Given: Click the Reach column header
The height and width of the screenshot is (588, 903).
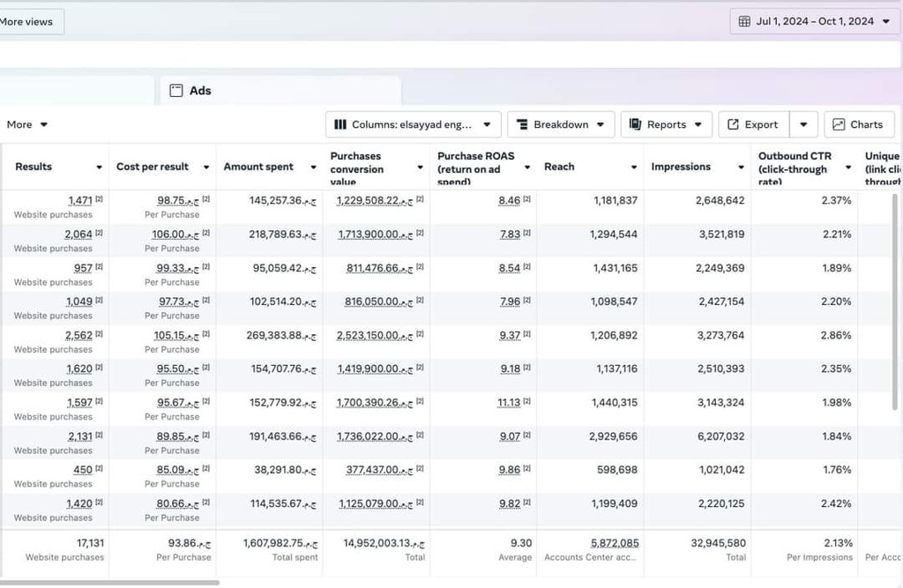Looking at the screenshot, I should click(x=559, y=167).
